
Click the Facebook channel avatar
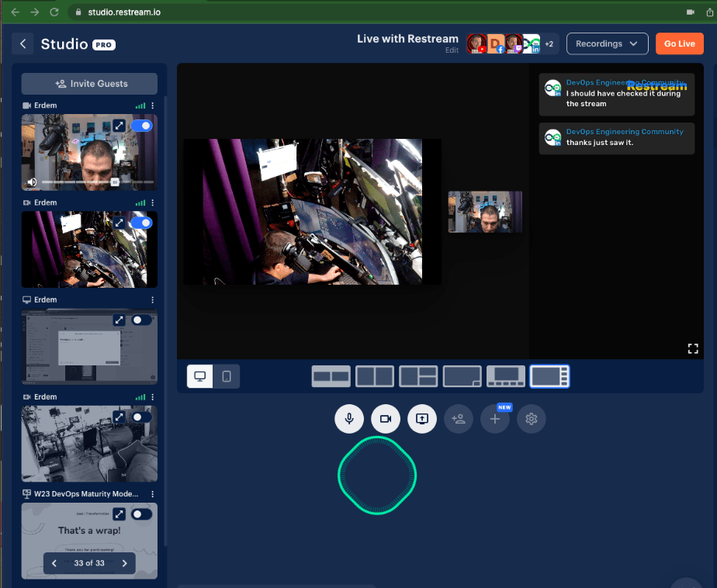[496, 44]
